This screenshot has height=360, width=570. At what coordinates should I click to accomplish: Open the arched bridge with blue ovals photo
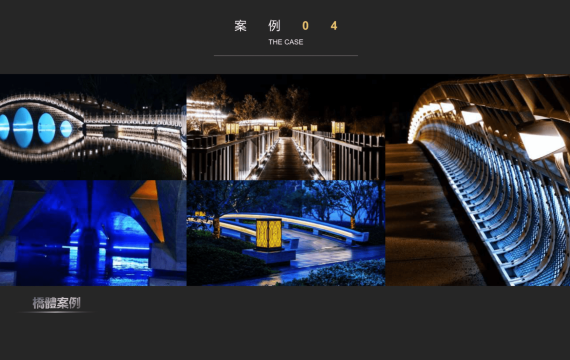93,127
